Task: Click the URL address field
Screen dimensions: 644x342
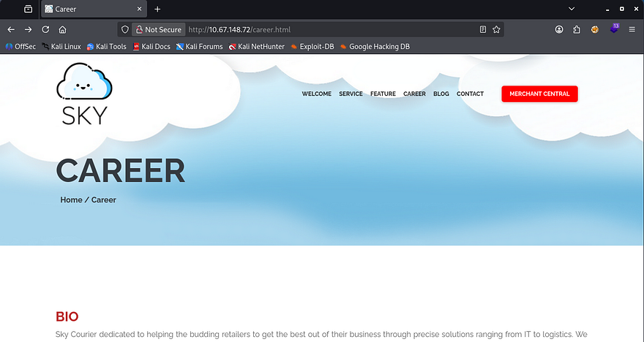Action: (329, 30)
